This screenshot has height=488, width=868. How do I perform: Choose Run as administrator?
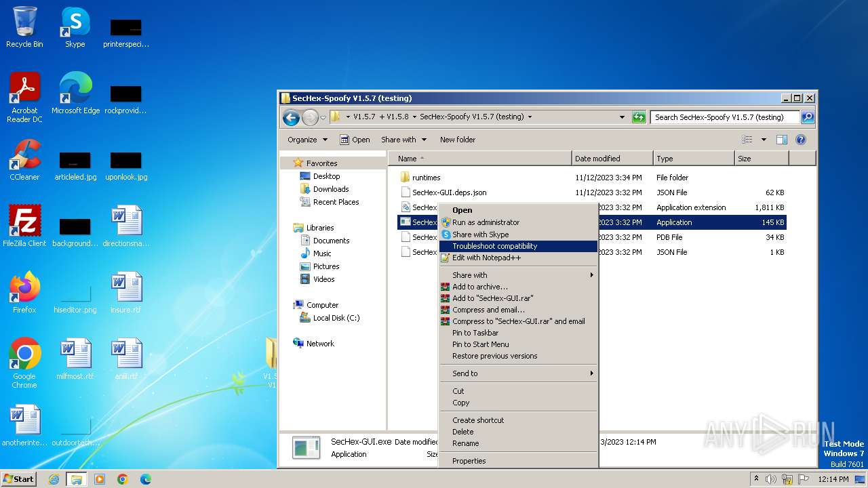tap(518, 222)
